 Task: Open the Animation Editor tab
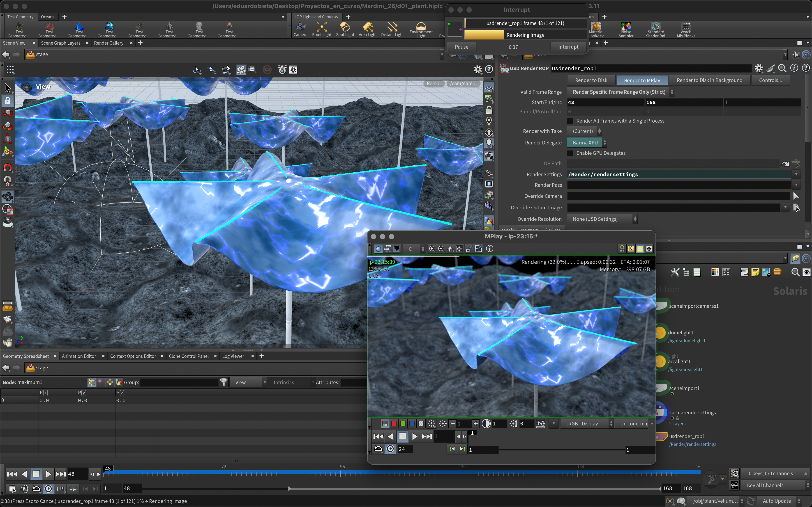(x=79, y=356)
